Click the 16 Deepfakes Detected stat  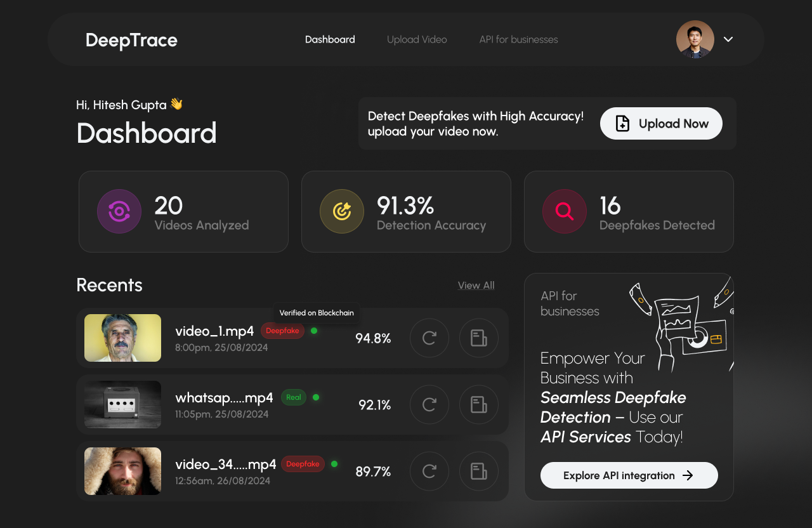point(629,211)
